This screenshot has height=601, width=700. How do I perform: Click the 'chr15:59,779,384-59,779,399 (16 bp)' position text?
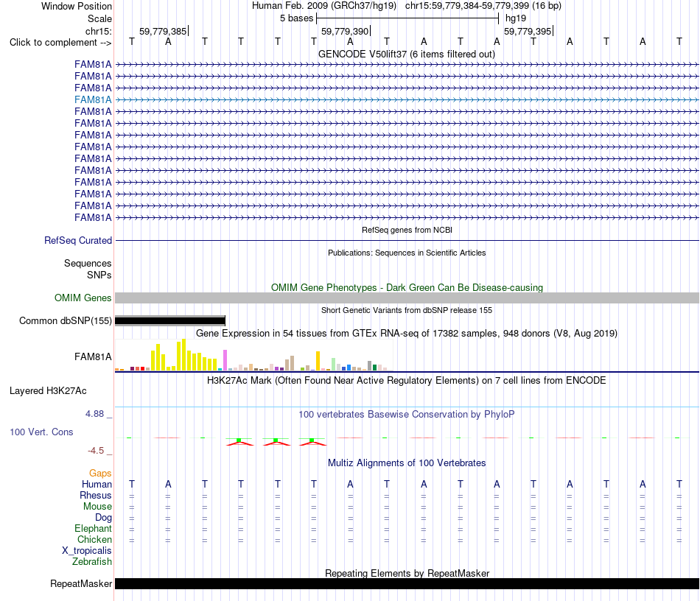[x=483, y=6]
